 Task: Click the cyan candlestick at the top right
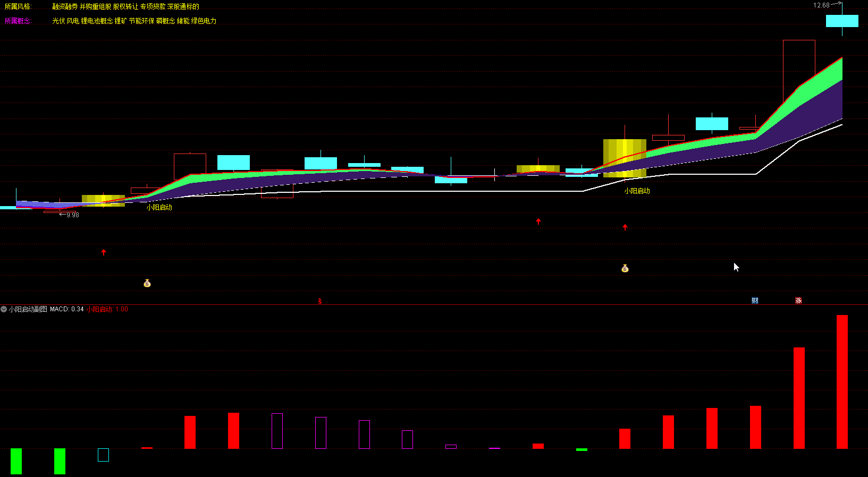point(842,21)
